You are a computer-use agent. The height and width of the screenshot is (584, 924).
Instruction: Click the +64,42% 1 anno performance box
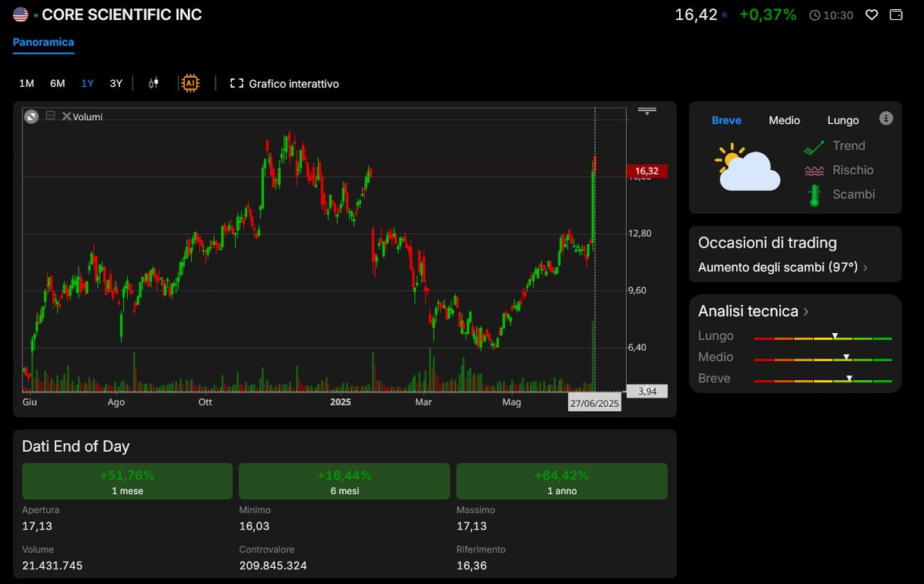tap(562, 481)
